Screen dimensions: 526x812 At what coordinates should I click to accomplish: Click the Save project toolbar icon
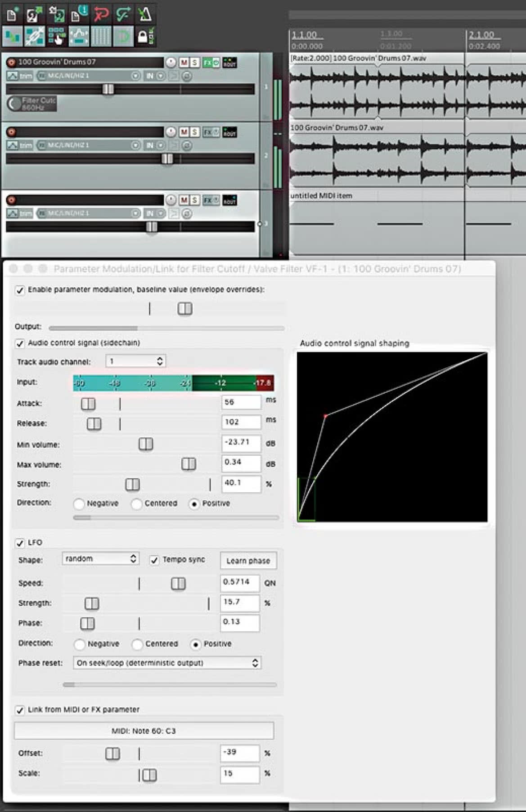(x=57, y=14)
